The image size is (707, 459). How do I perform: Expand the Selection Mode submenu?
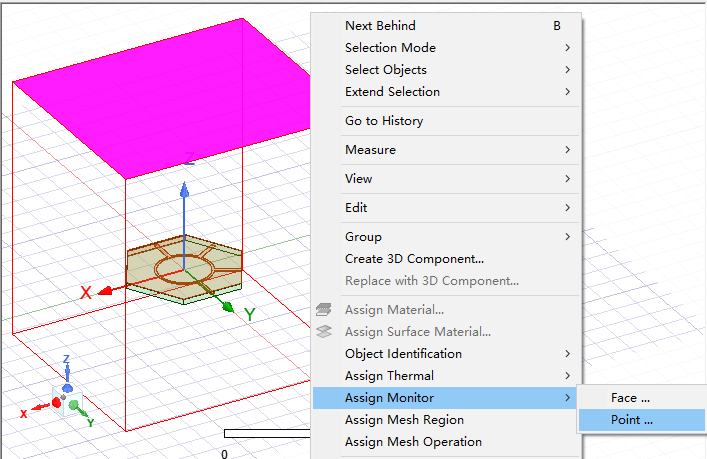[390, 48]
